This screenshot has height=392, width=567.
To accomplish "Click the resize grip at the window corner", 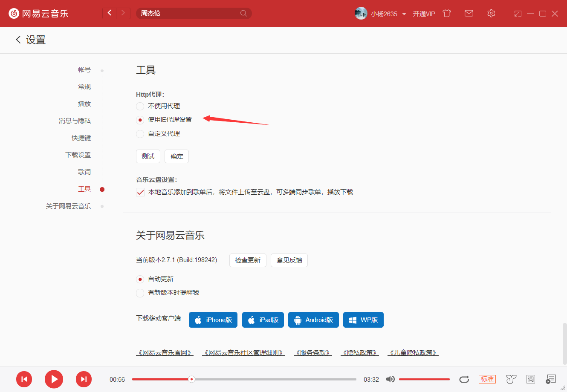I will point(563,388).
